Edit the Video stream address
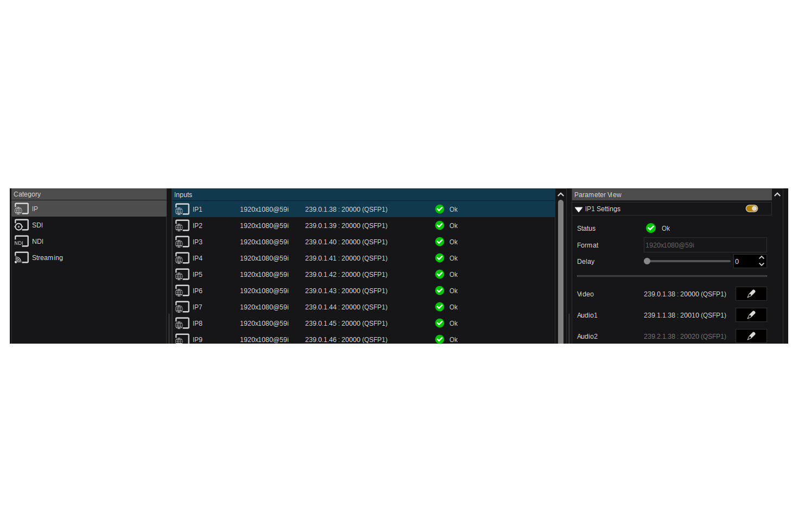Viewport: 798px width, 532px height. click(751, 294)
